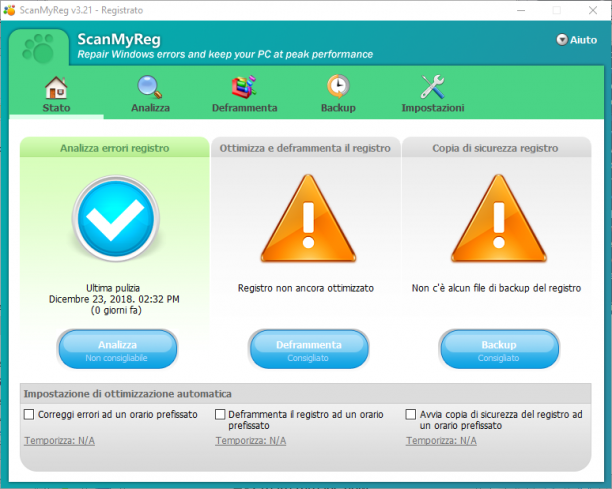The image size is (612, 489).
Task: Click the Ultima pulizia date text
Action: click(x=114, y=299)
